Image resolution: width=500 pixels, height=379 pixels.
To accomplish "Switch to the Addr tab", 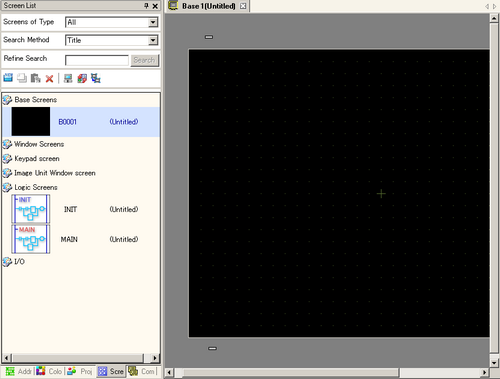I will coord(19,371).
